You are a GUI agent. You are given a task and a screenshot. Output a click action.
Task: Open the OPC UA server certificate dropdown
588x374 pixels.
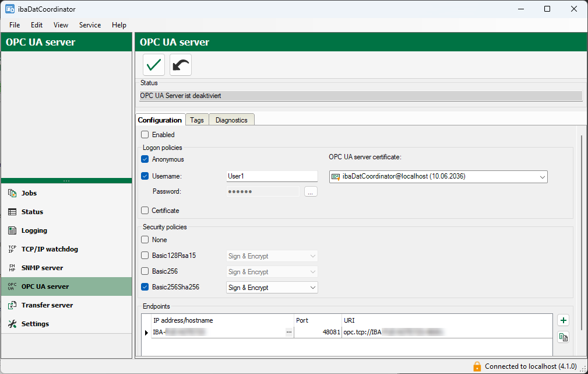438,176
